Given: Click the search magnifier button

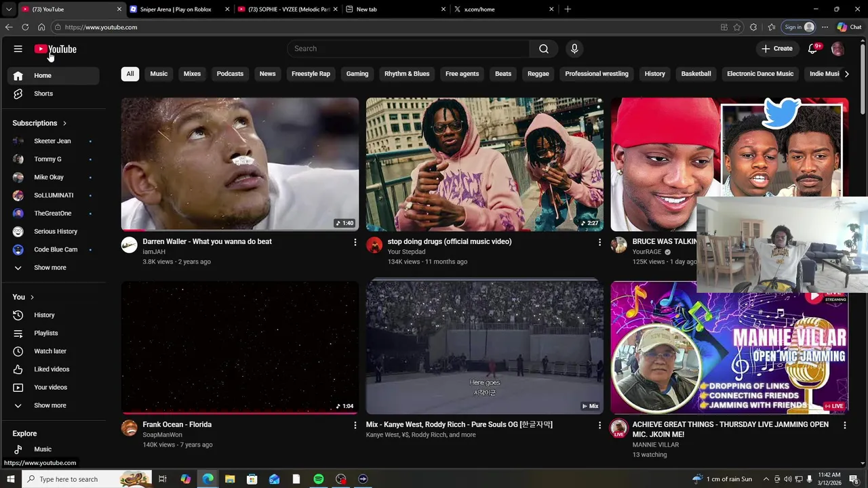Looking at the screenshot, I should point(543,49).
